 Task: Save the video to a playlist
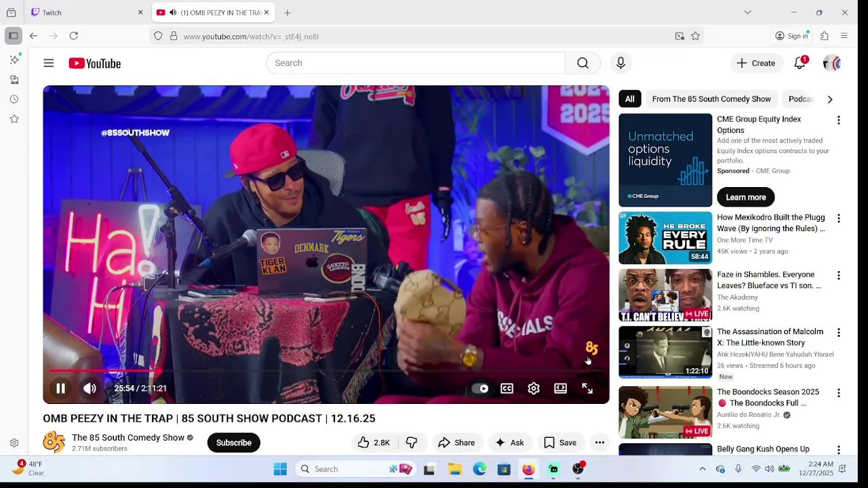coord(560,443)
